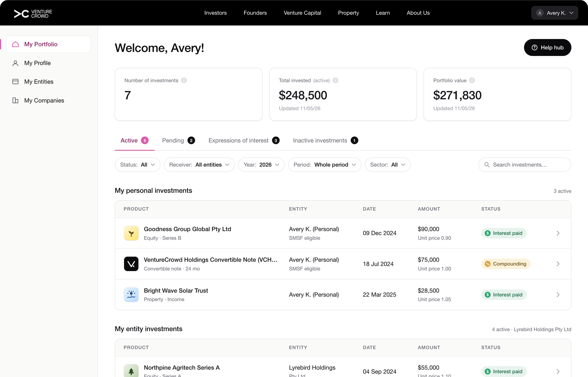The image size is (588, 377).
Task: Open the Sector filter dropdown
Action: tap(388, 165)
